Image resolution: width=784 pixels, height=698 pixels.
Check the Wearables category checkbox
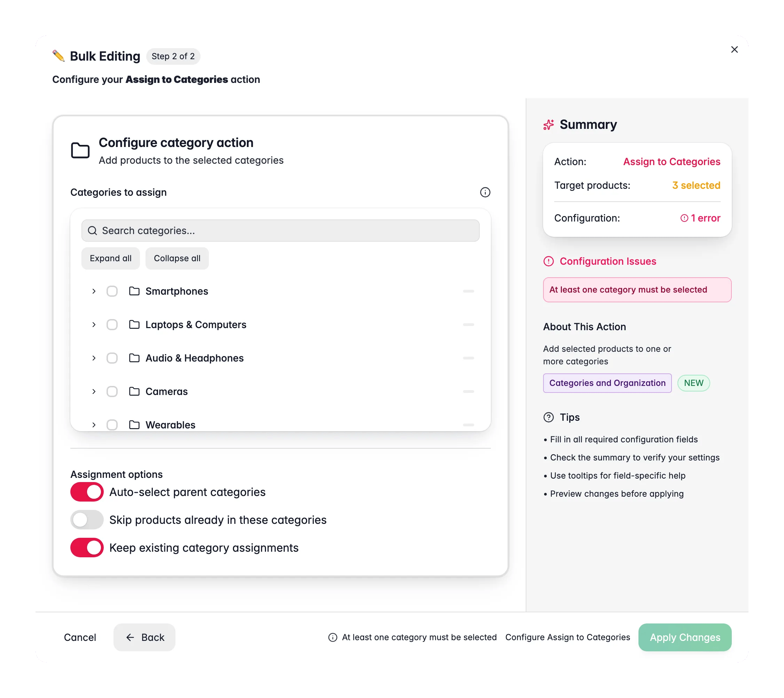click(112, 425)
